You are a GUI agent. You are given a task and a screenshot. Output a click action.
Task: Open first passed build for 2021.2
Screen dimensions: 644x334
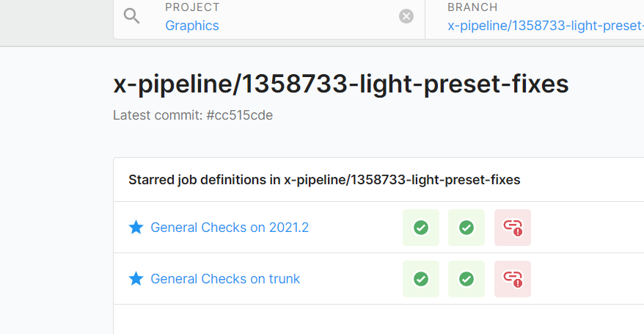(420, 228)
